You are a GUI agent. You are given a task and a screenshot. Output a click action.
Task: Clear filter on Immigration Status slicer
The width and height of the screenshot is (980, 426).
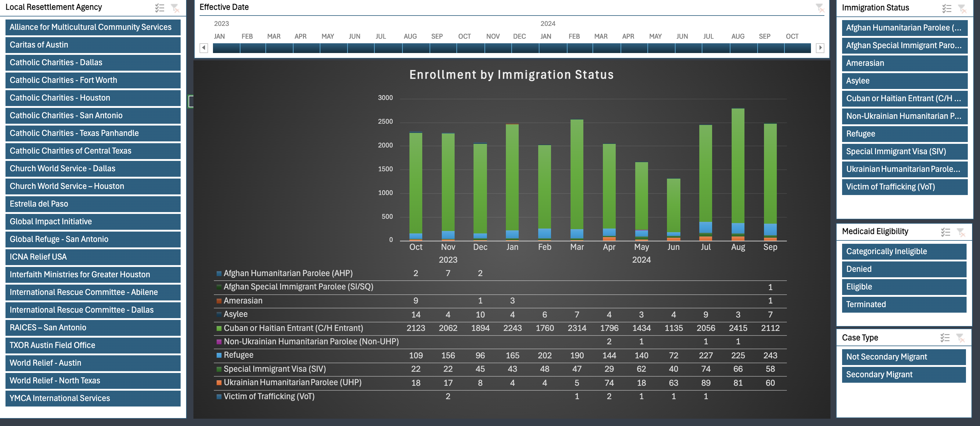click(962, 8)
